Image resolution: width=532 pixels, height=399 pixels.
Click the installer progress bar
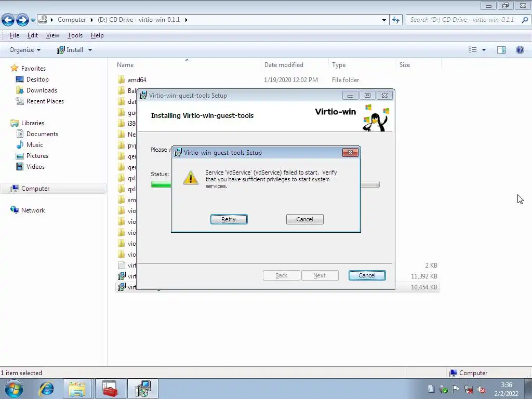pyautogui.click(x=265, y=184)
